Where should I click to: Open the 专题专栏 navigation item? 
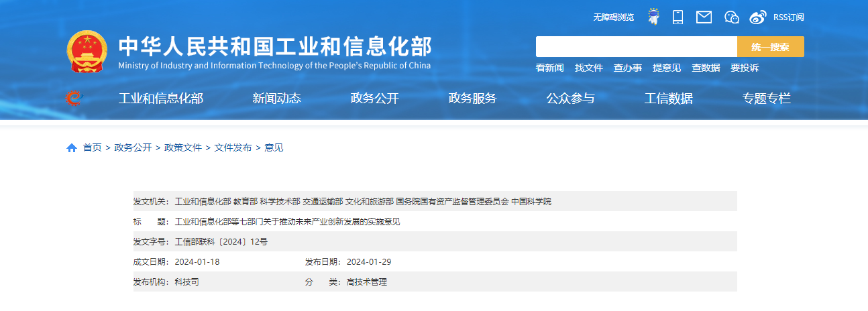766,99
